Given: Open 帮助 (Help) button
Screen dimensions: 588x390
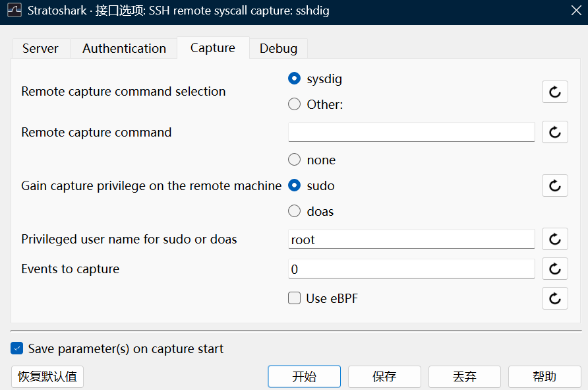Looking at the screenshot, I should click(x=544, y=377).
